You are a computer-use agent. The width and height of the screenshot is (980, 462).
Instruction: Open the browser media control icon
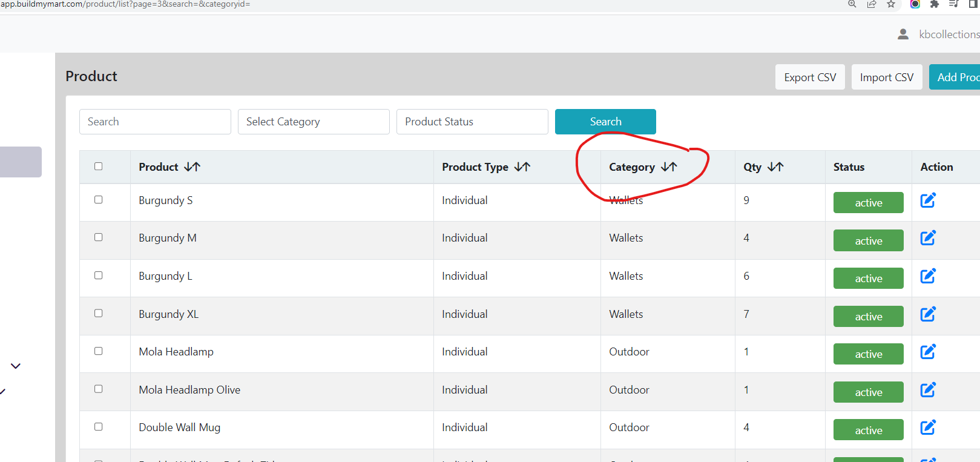(954, 4)
